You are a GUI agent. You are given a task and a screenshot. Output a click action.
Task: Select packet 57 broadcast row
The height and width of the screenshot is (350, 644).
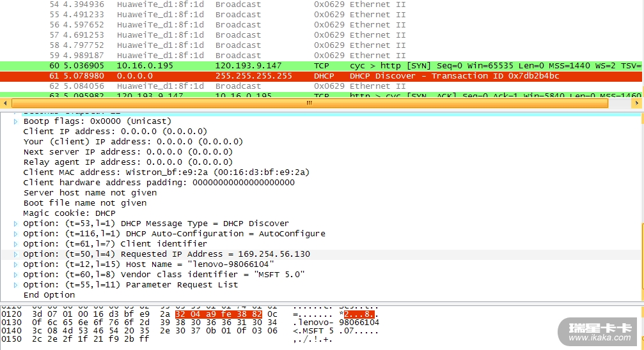[x=321, y=35]
